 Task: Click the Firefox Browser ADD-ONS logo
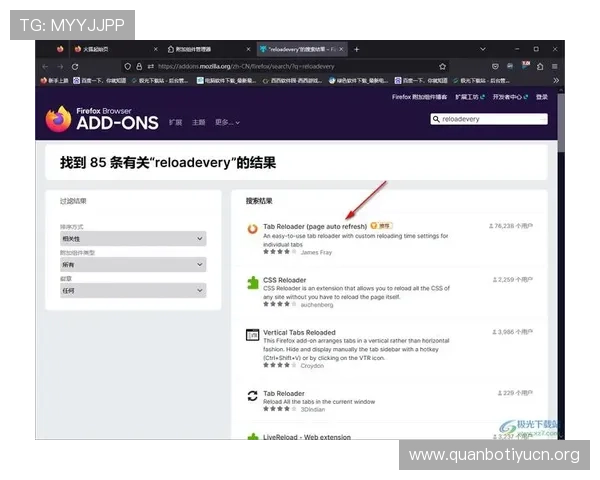click(102, 119)
